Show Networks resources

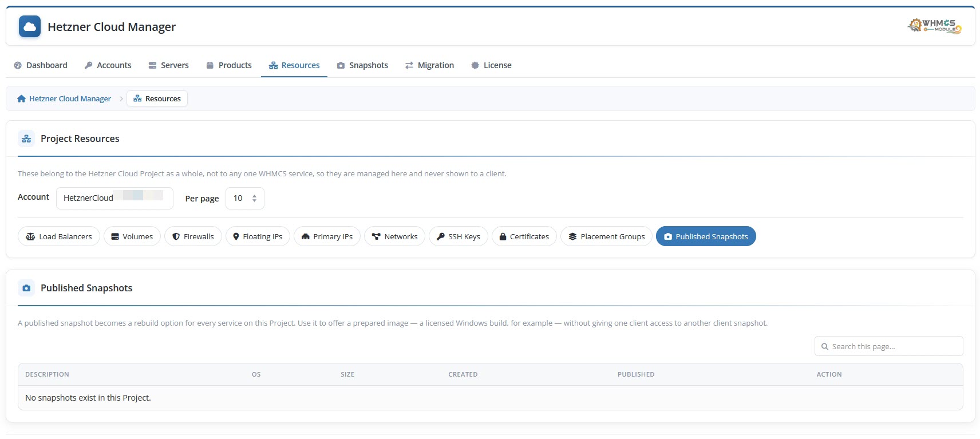(x=394, y=236)
